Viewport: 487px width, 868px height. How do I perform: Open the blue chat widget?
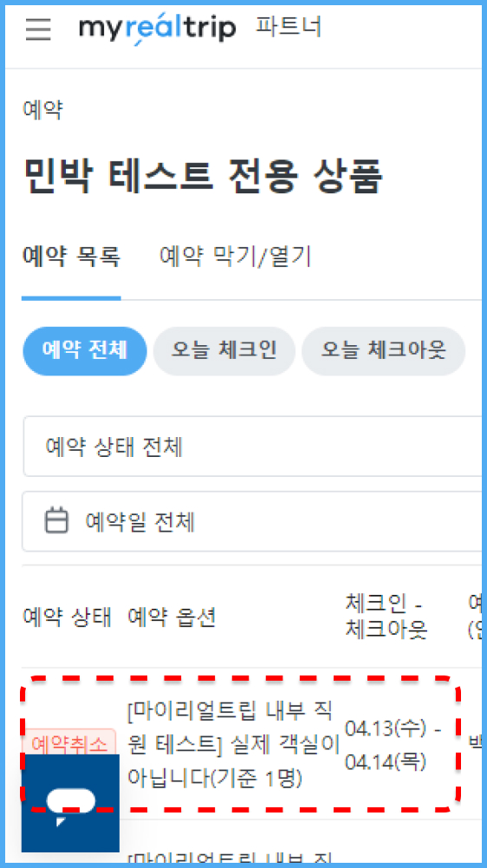point(70,803)
